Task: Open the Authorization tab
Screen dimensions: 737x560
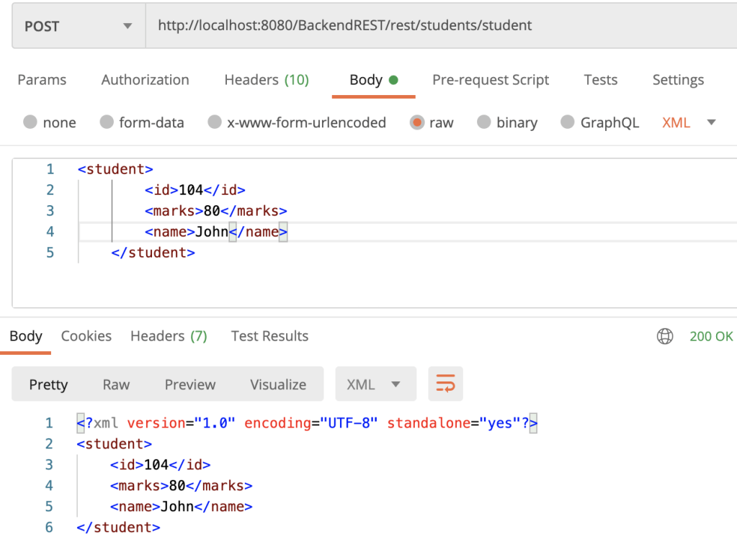Action: coord(145,80)
